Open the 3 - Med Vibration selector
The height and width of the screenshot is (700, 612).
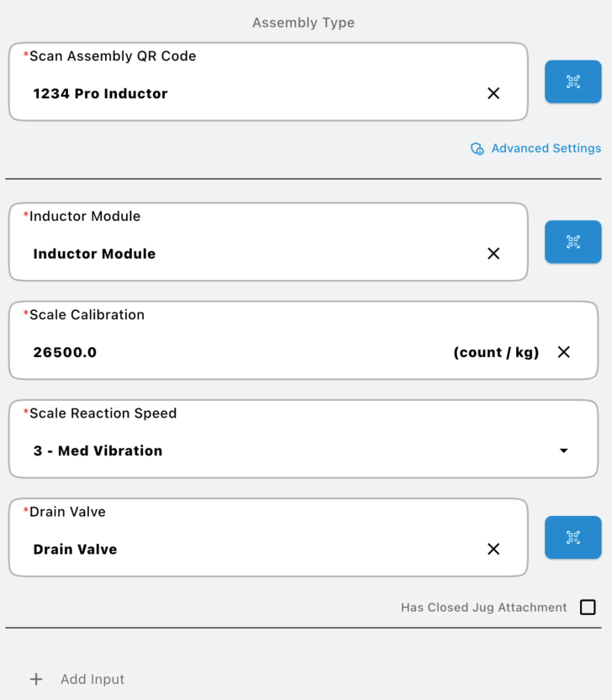pos(252,450)
